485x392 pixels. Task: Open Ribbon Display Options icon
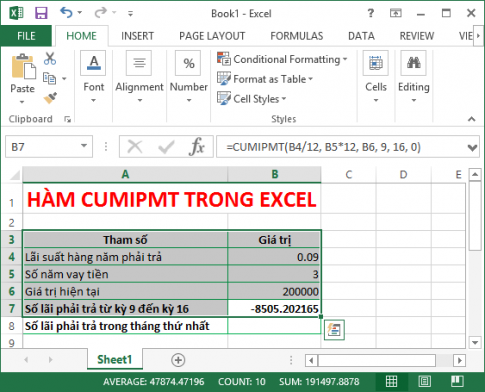(x=396, y=13)
